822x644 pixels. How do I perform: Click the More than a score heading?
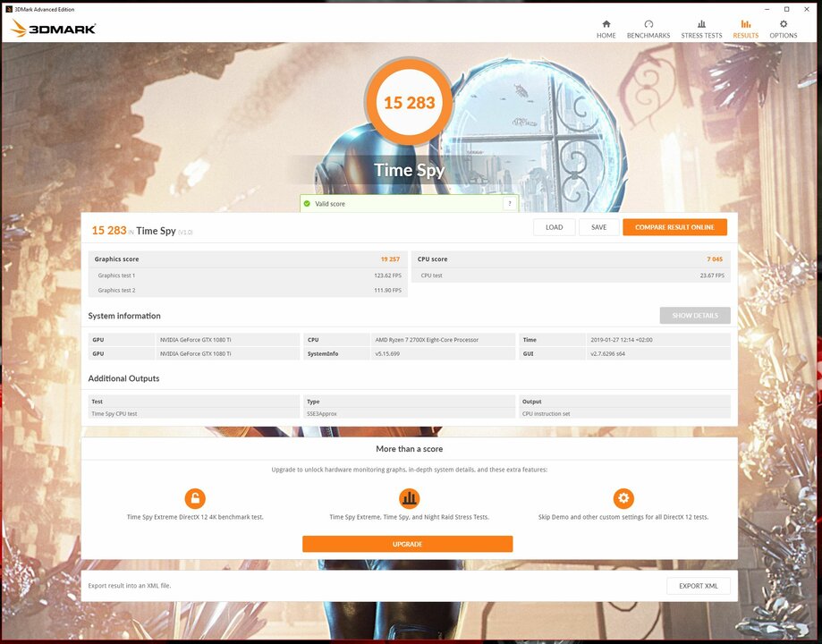coord(409,449)
